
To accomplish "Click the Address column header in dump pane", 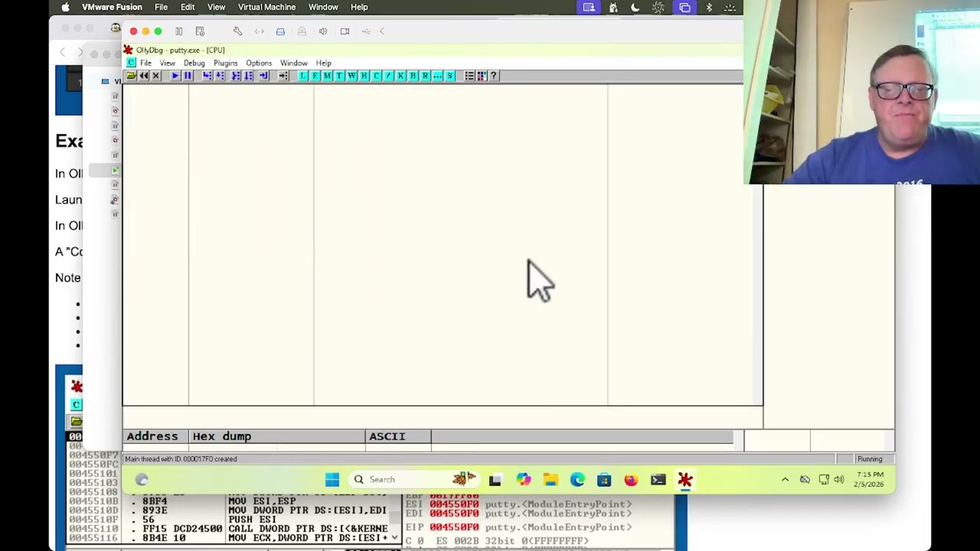I will click(x=155, y=436).
